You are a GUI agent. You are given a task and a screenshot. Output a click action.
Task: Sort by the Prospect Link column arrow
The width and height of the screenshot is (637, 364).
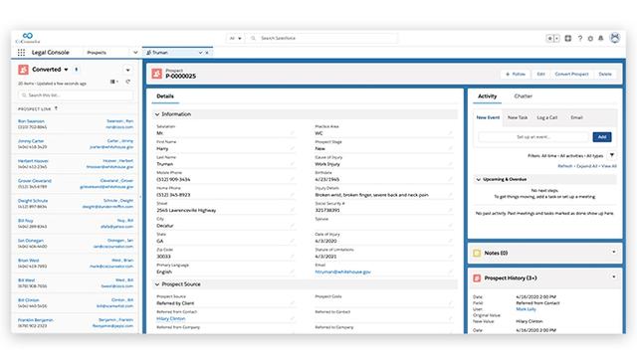pyautogui.click(x=56, y=108)
